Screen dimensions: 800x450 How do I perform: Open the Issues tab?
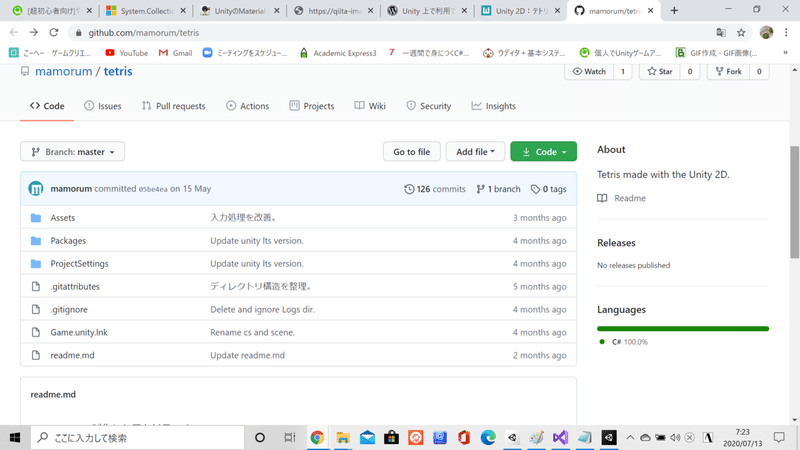click(x=103, y=106)
